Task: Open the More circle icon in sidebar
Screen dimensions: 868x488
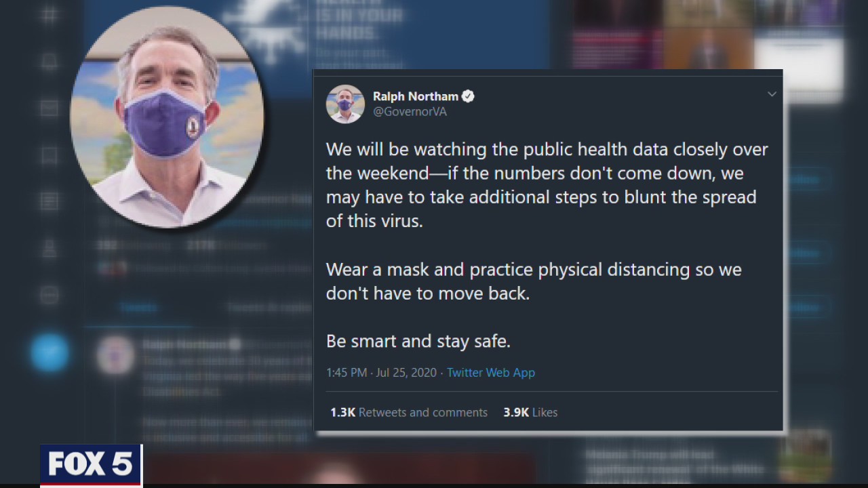Action: click(49, 295)
